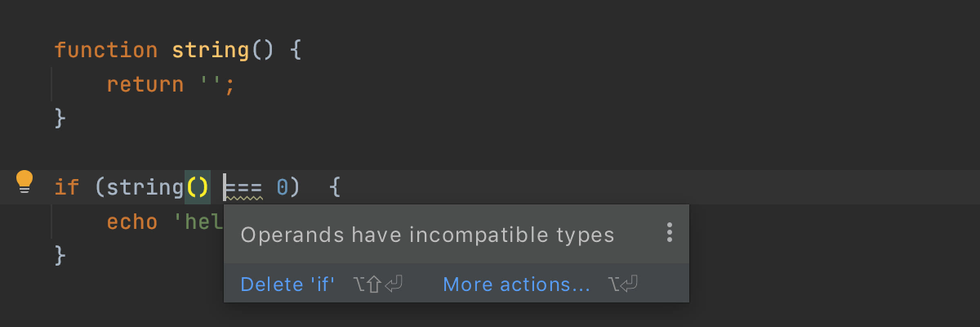Click the echo keyword
This screenshot has height=327, width=980.
[131, 222]
